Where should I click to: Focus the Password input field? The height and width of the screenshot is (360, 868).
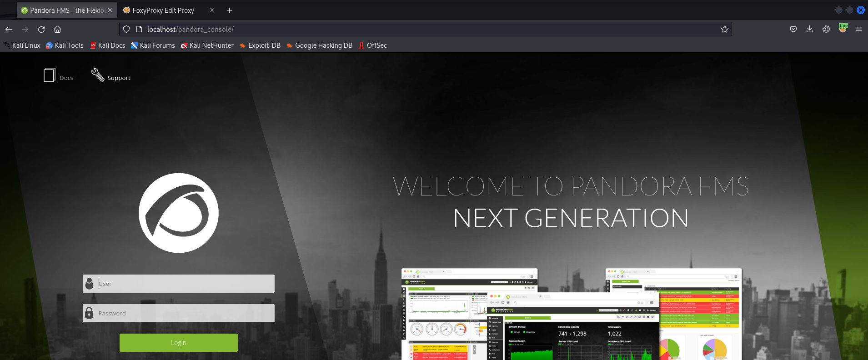tap(179, 313)
